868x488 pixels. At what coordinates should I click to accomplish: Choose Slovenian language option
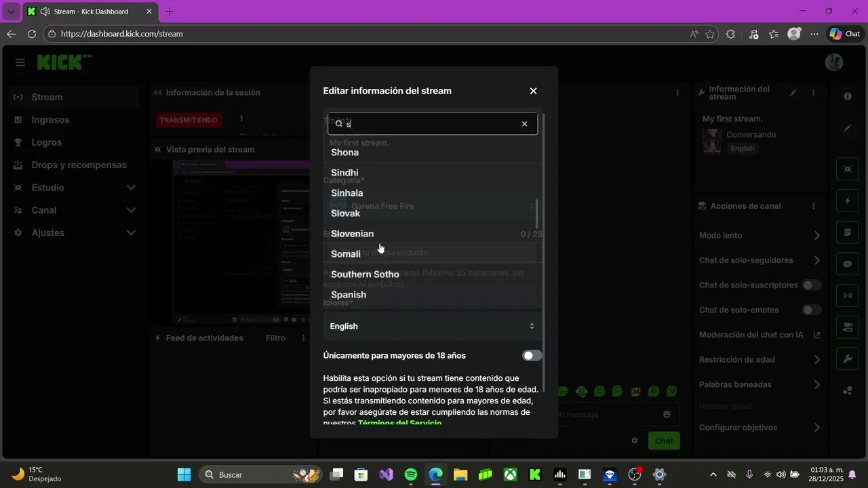(x=352, y=234)
